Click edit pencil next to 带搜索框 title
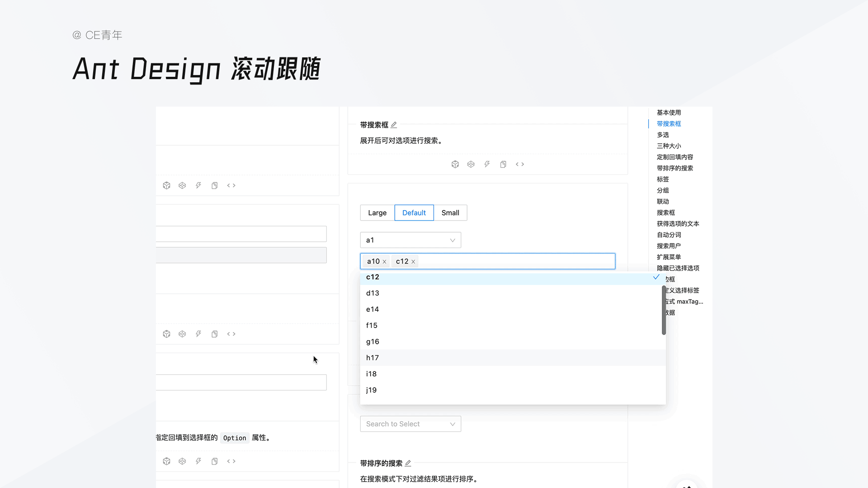Image resolution: width=868 pixels, height=488 pixels. click(x=394, y=125)
